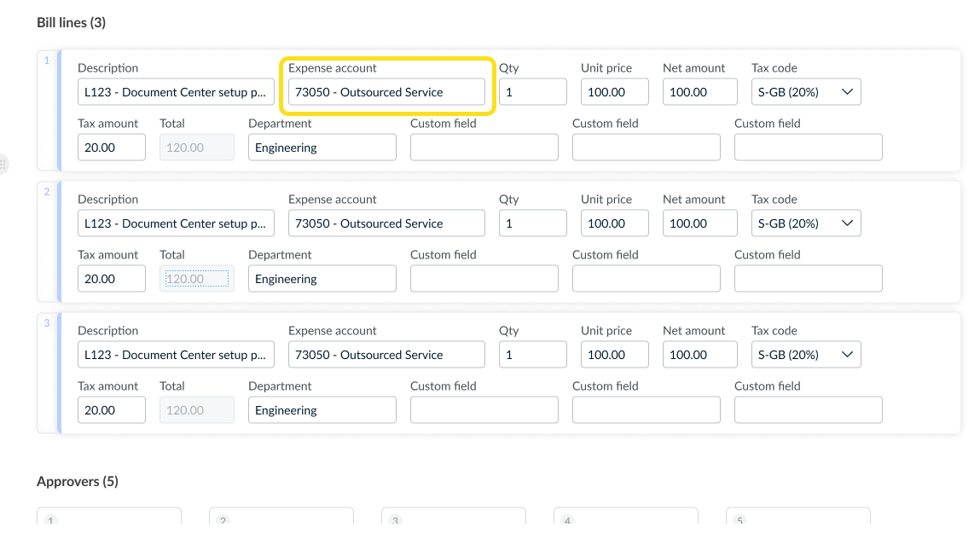Viewport: 980px width, 539px height.
Task: Edit Description field in bill line 3
Action: click(x=176, y=355)
